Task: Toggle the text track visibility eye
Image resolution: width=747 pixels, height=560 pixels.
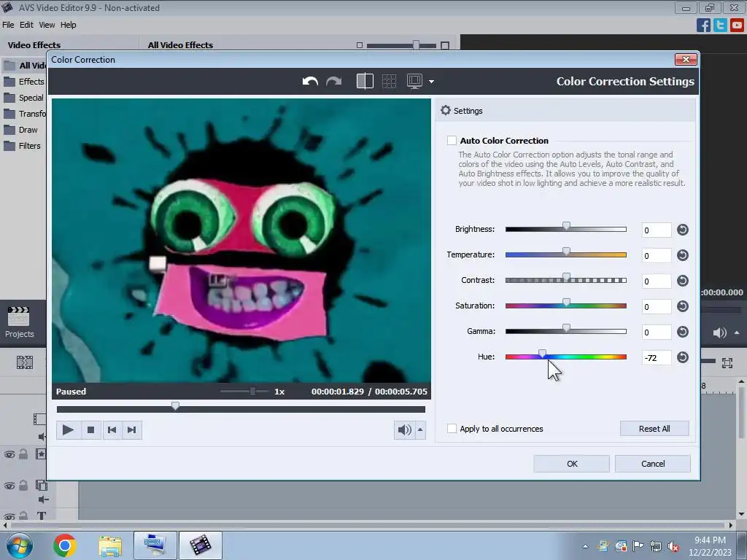Action: (9, 516)
